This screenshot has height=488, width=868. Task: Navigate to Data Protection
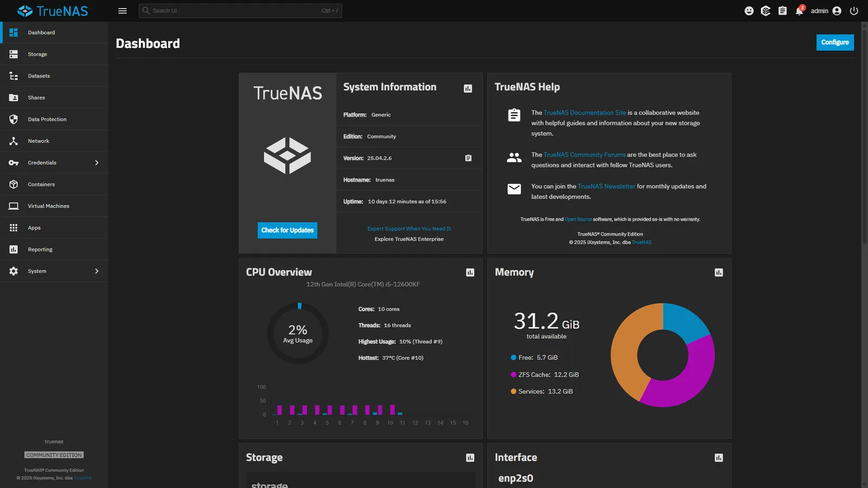pos(54,119)
